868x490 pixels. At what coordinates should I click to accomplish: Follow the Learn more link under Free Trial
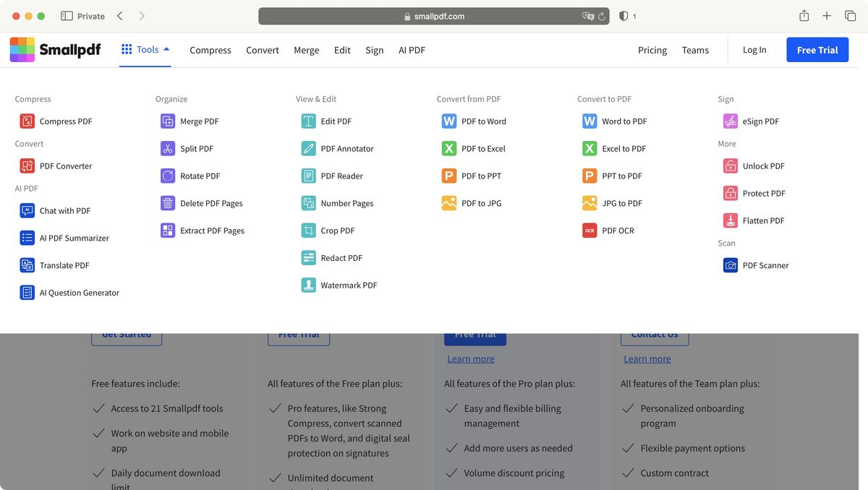click(471, 358)
